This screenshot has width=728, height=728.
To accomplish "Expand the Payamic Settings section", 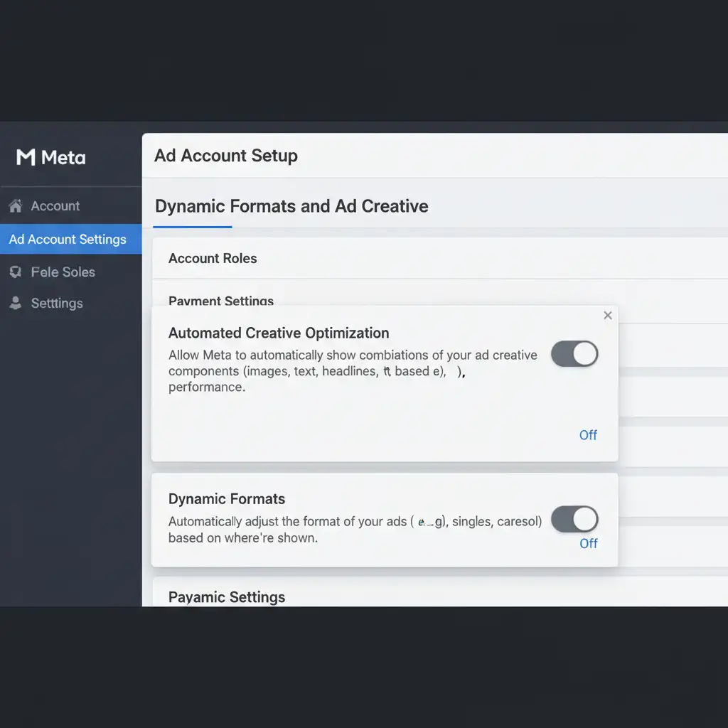I will (x=227, y=596).
